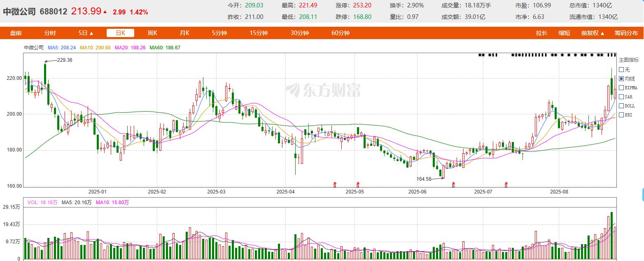This screenshot has height=261, width=644.
Task: Click the 缩短 shrink chart button
Action: tap(565, 33)
